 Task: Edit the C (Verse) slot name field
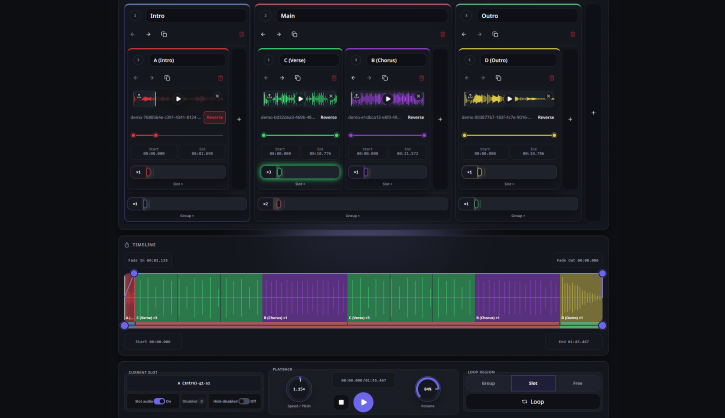[309, 60]
